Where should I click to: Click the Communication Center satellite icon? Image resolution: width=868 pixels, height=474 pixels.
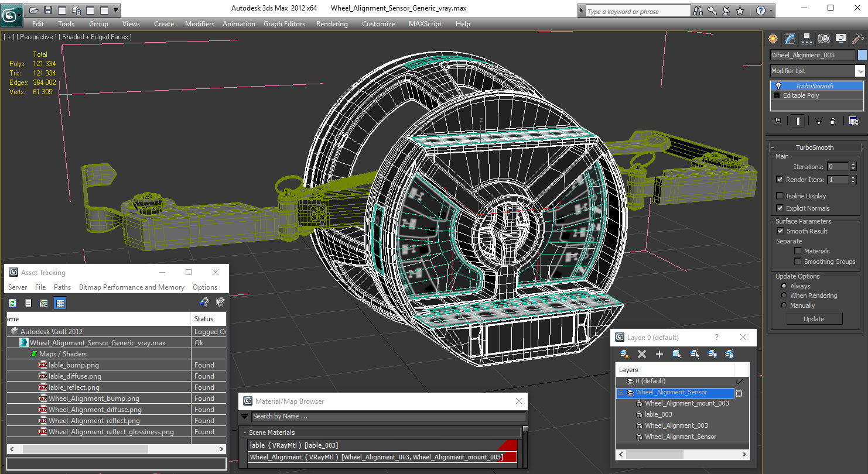[x=726, y=11]
